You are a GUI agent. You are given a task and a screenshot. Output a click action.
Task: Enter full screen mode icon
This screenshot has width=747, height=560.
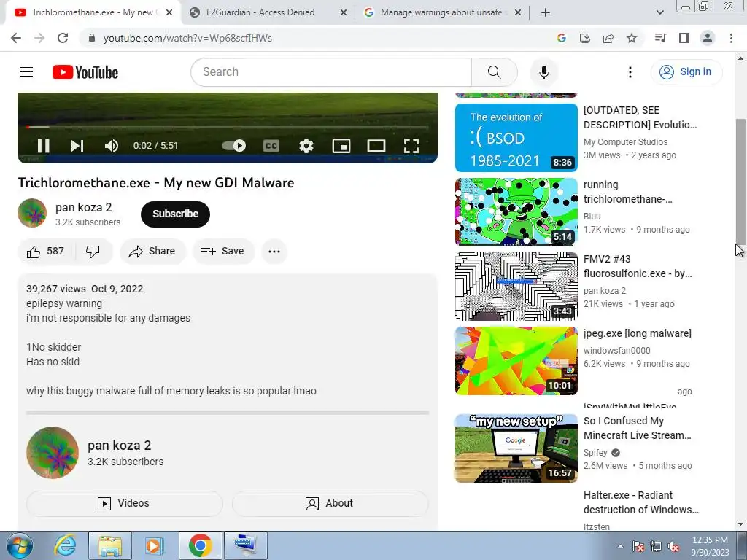[x=411, y=146]
